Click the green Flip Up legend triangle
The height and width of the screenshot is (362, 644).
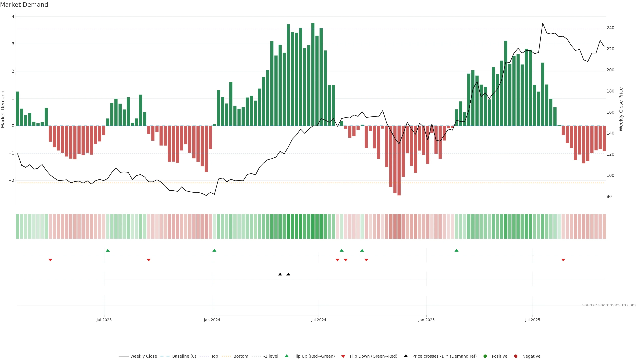[x=286, y=356]
